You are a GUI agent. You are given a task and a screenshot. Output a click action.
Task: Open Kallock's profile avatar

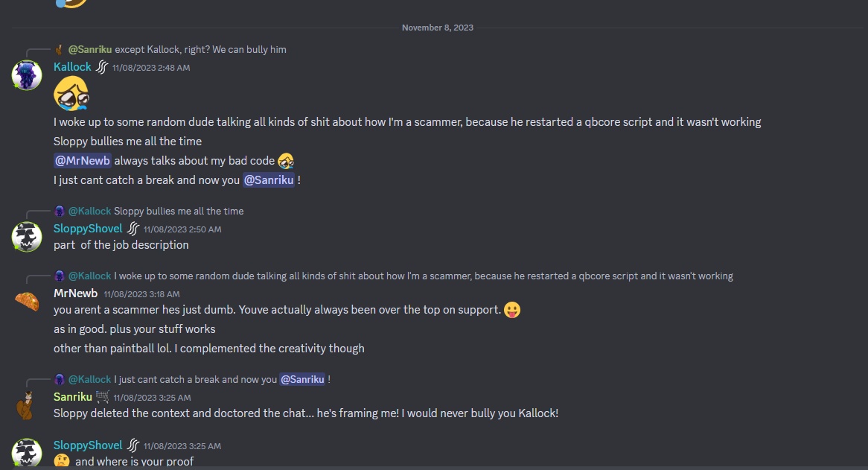[27, 75]
